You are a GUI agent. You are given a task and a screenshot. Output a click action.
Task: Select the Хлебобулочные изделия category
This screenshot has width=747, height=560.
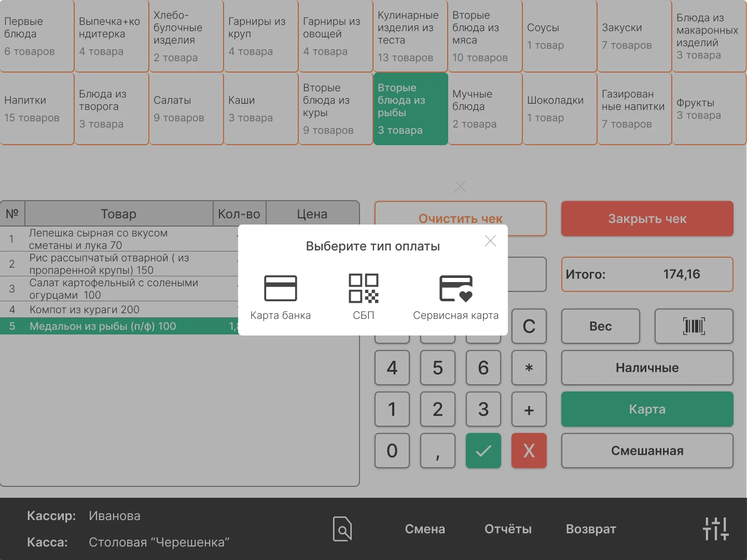tap(187, 36)
